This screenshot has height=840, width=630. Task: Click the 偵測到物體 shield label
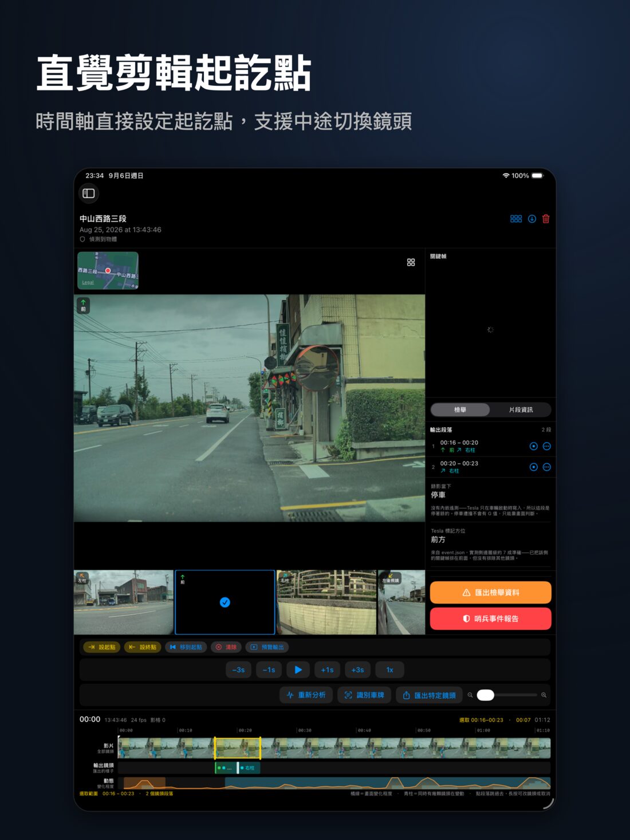(99, 239)
